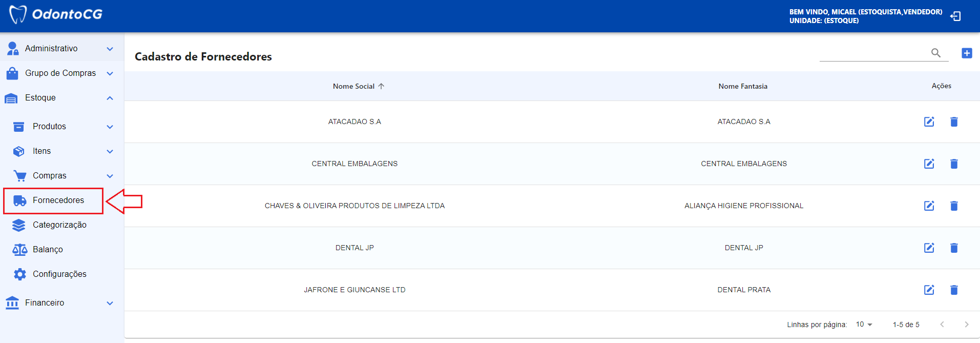Edit the DENTAL JP supplier row
This screenshot has width=980, height=343.
point(929,248)
